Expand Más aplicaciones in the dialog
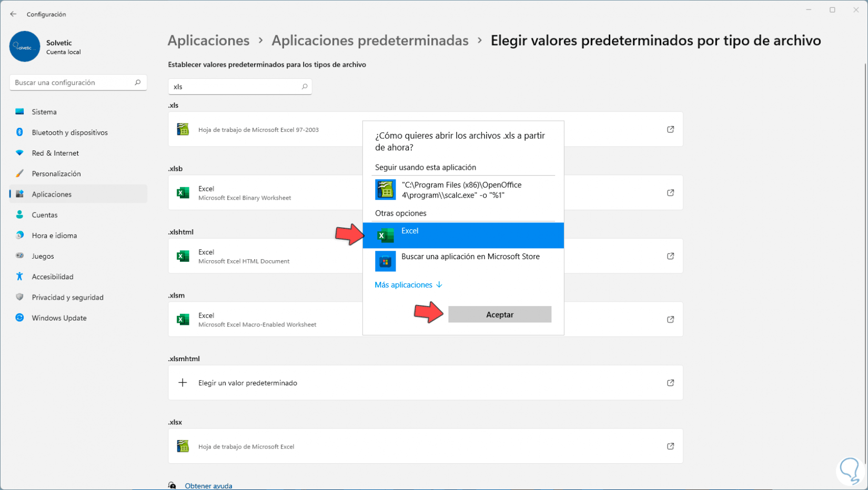Image resolution: width=868 pixels, height=490 pixels. point(408,285)
